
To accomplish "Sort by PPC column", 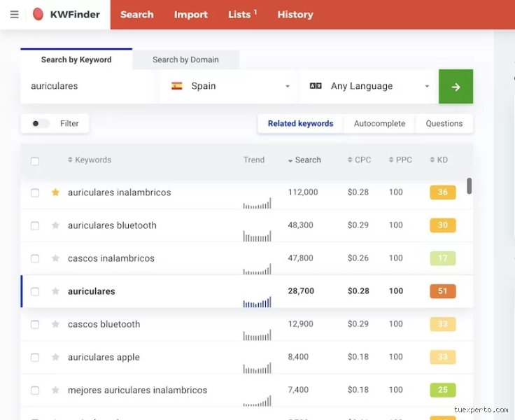I will coord(400,160).
